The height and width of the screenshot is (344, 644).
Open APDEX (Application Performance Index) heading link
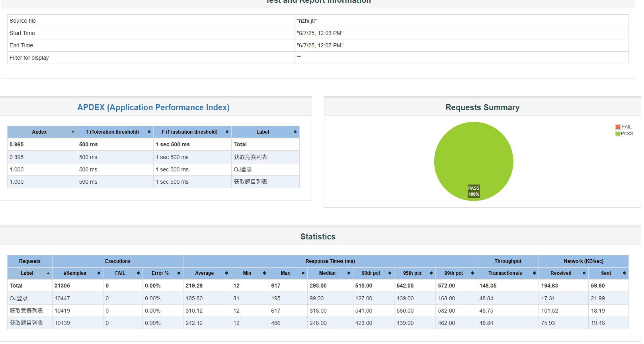(153, 107)
